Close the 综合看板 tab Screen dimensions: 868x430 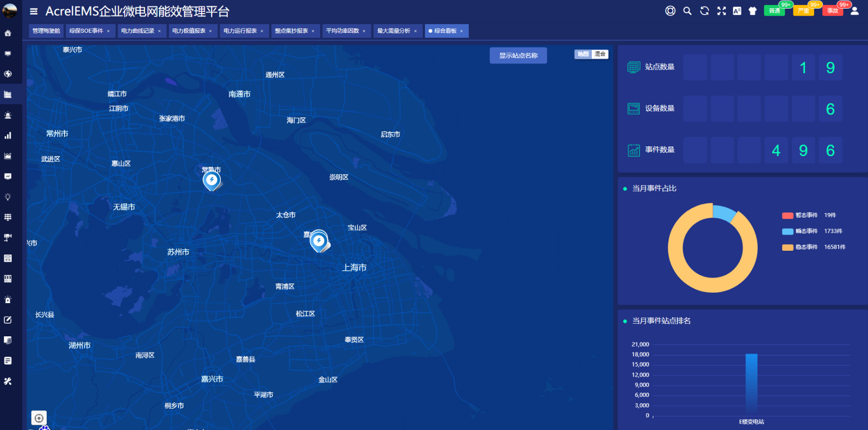point(461,31)
